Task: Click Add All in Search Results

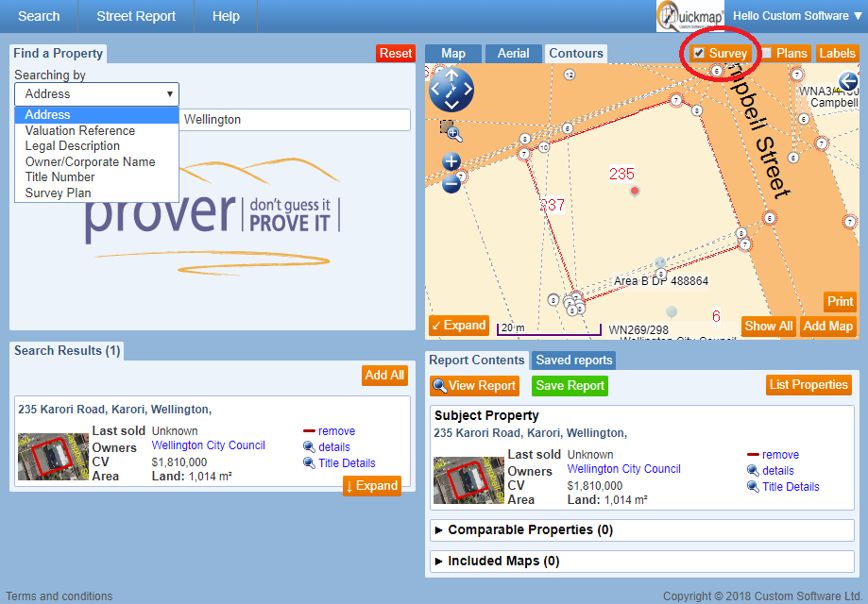Action: click(384, 375)
